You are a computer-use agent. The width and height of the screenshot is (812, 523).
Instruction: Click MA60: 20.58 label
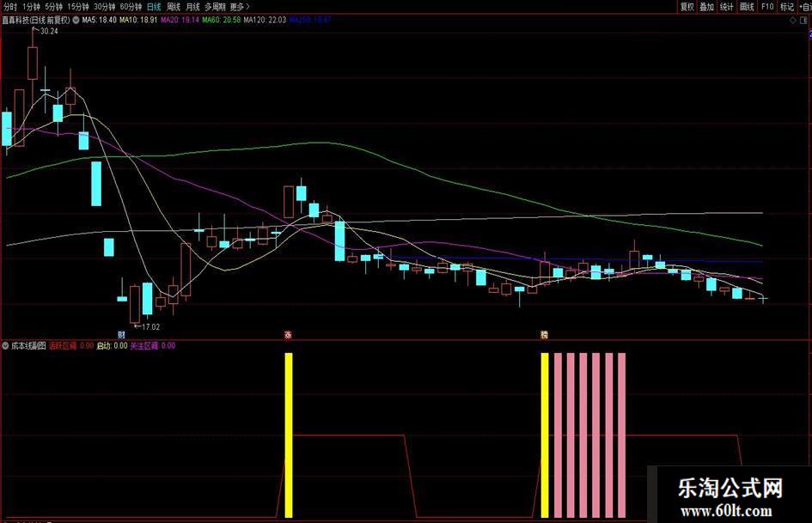(x=221, y=21)
